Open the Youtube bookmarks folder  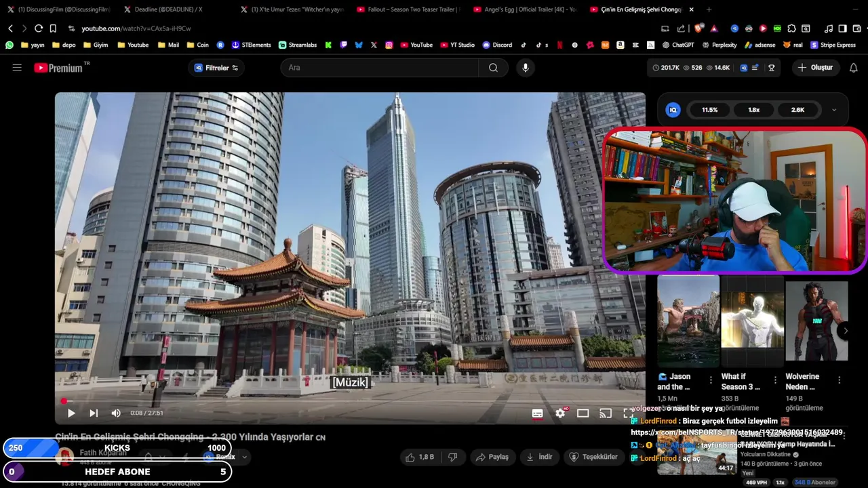coord(133,45)
